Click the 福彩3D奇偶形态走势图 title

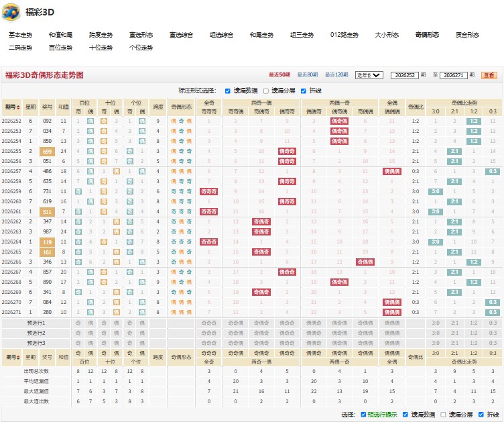pos(44,75)
